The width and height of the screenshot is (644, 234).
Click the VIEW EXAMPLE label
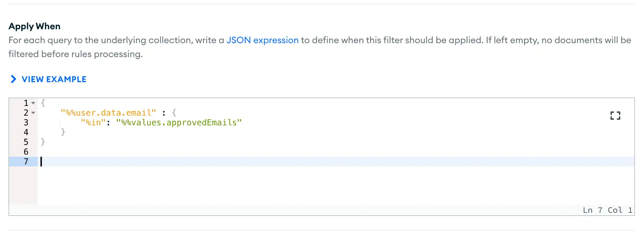[54, 79]
